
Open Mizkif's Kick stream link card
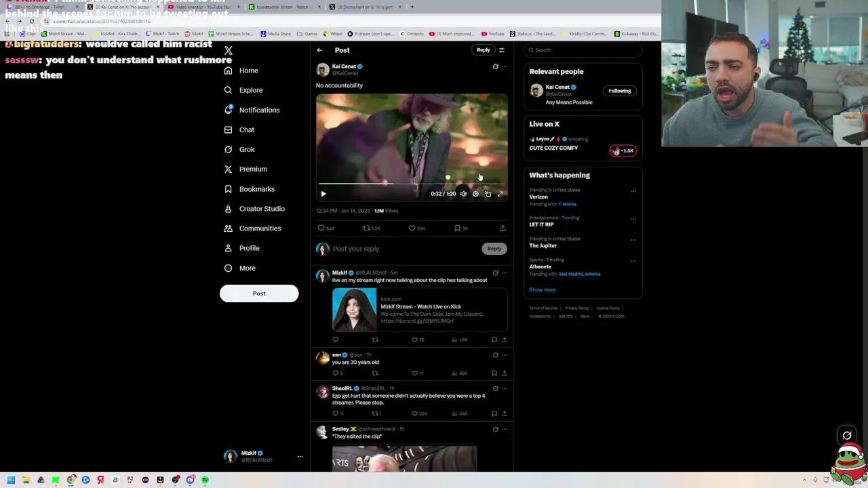click(x=420, y=310)
